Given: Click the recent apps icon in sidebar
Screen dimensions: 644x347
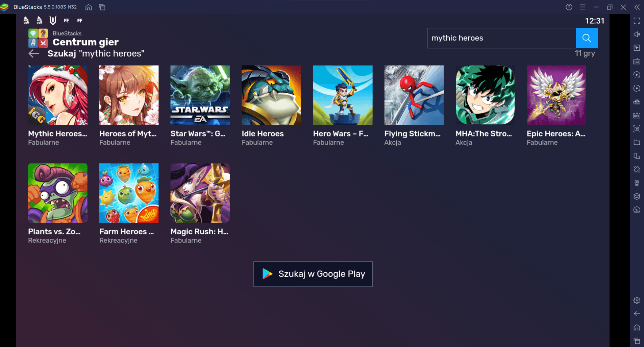Looking at the screenshot, I should pyautogui.click(x=637, y=341).
